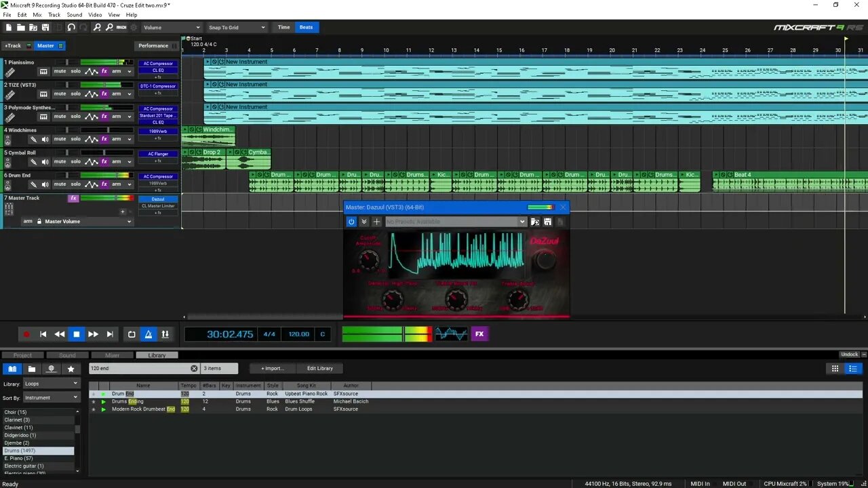The image size is (868, 488).
Task: Save the project with the floppy disk icon
Action: 45,27
